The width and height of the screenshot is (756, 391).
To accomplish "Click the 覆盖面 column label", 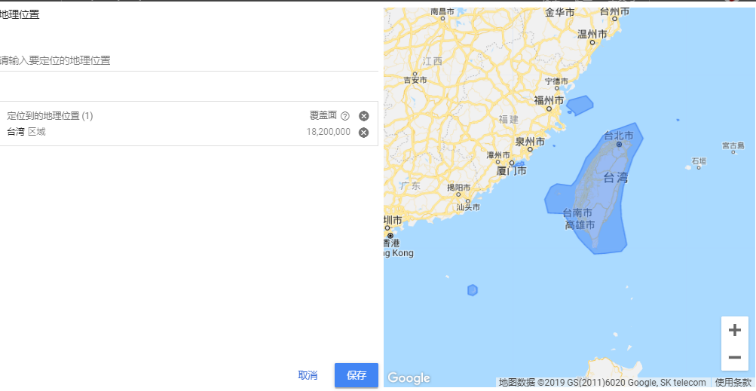I will point(323,116).
